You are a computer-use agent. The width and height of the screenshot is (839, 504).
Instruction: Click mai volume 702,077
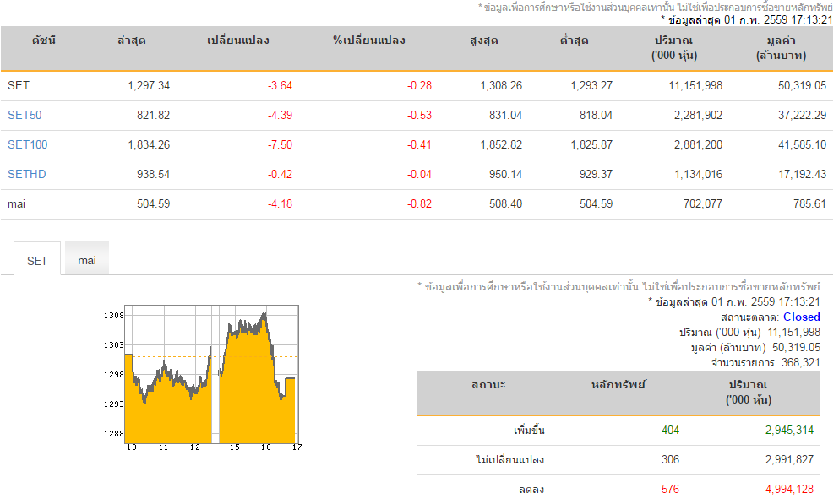click(x=703, y=203)
